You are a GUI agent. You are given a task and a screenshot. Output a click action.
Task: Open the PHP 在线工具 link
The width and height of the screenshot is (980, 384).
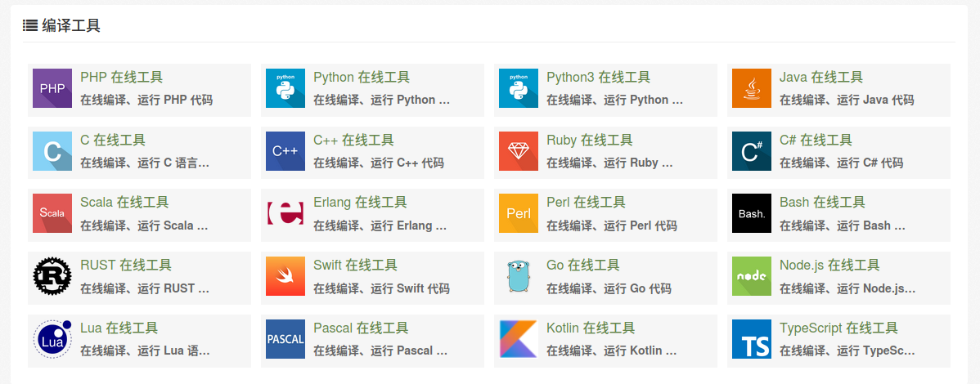tap(121, 78)
